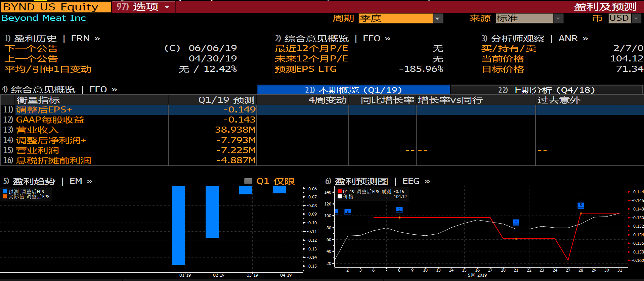Select row 11) 调整后EPS+
644x281 pixels.
point(322,110)
